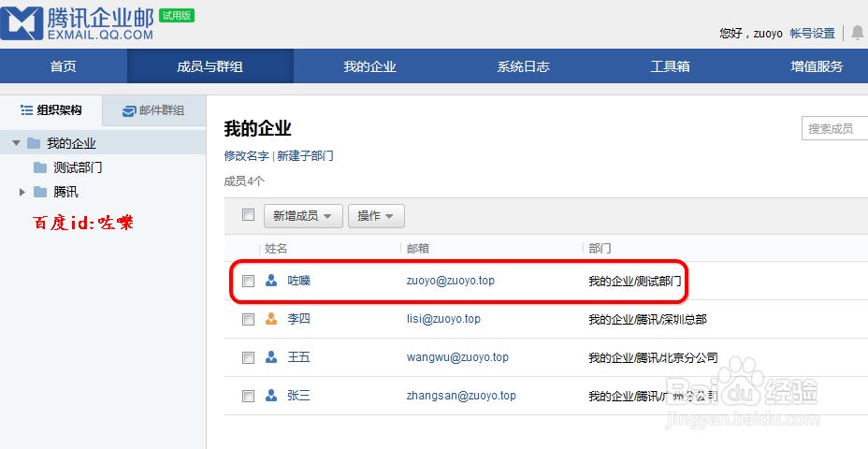Select 测试部门 in the tree

(x=78, y=167)
